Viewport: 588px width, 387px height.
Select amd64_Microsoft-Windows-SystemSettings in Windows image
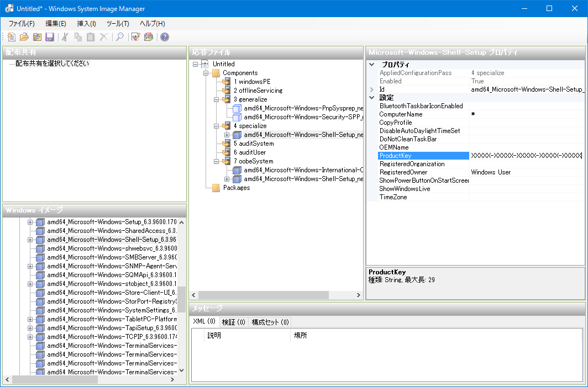point(112,310)
